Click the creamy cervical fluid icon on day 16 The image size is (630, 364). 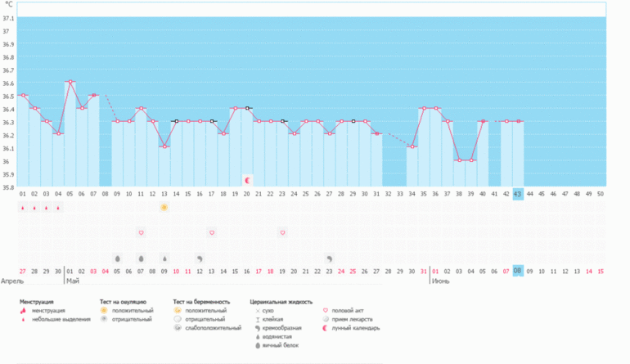[200, 258]
